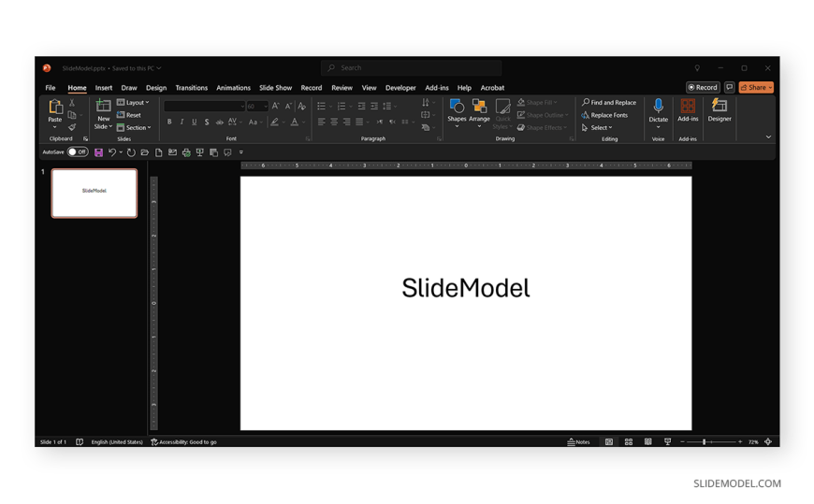814x504 pixels.
Task: Open the line spacing dropdown
Action: pyautogui.click(x=389, y=106)
